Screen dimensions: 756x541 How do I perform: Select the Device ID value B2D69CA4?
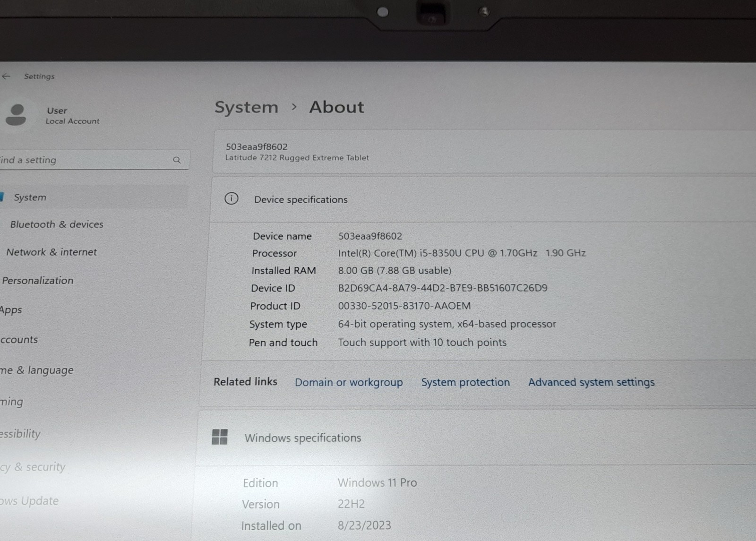click(x=442, y=288)
